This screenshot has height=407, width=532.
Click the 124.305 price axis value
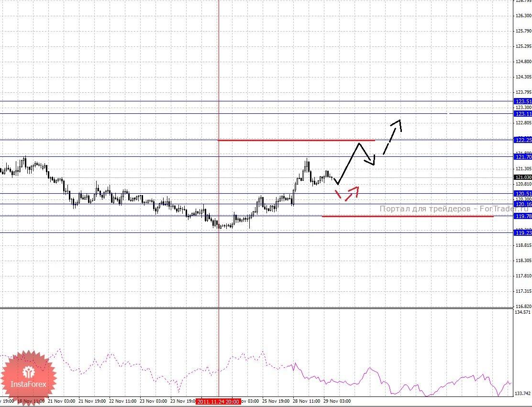523,77
